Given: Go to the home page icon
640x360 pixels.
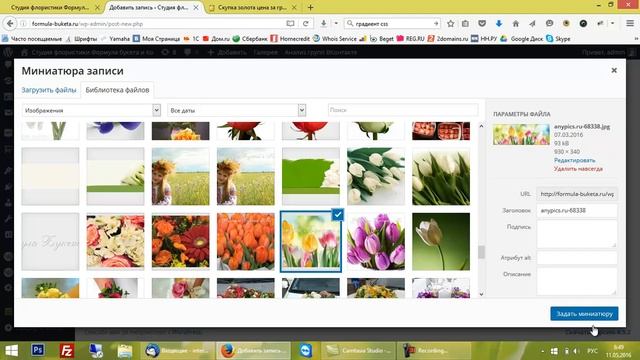Looking at the screenshot, I should click(x=516, y=24).
